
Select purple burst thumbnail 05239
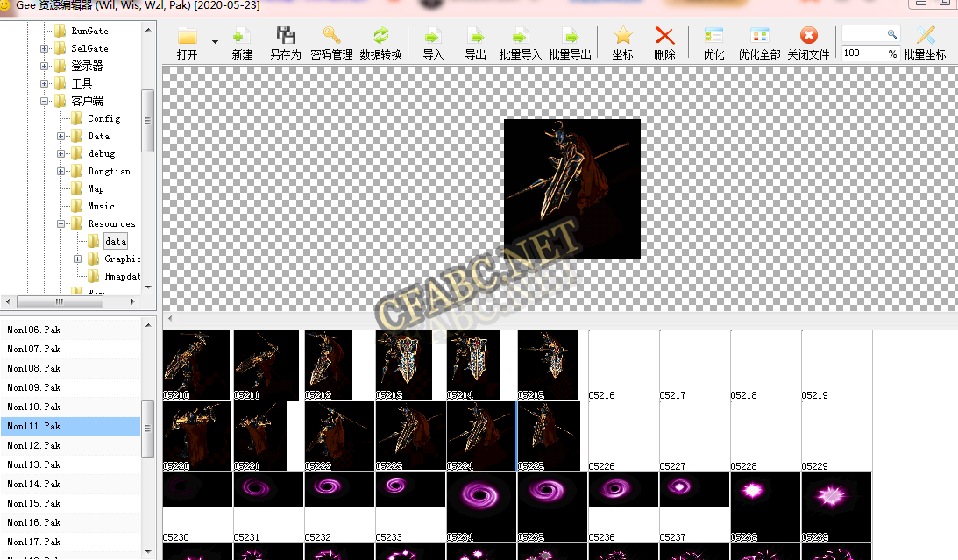click(836, 507)
